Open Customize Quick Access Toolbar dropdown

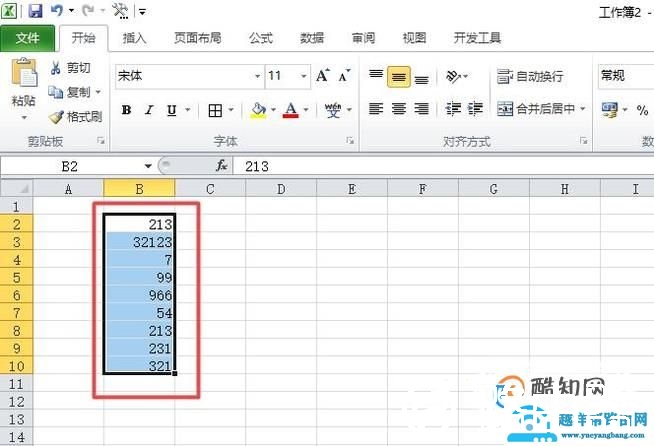(143, 12)
